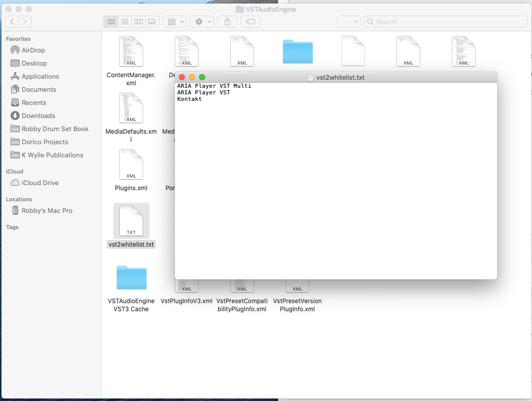This screenshot has height=401, width=532.
Task: Open the group-by arrangement dropdown
Action: pos(175,22)
